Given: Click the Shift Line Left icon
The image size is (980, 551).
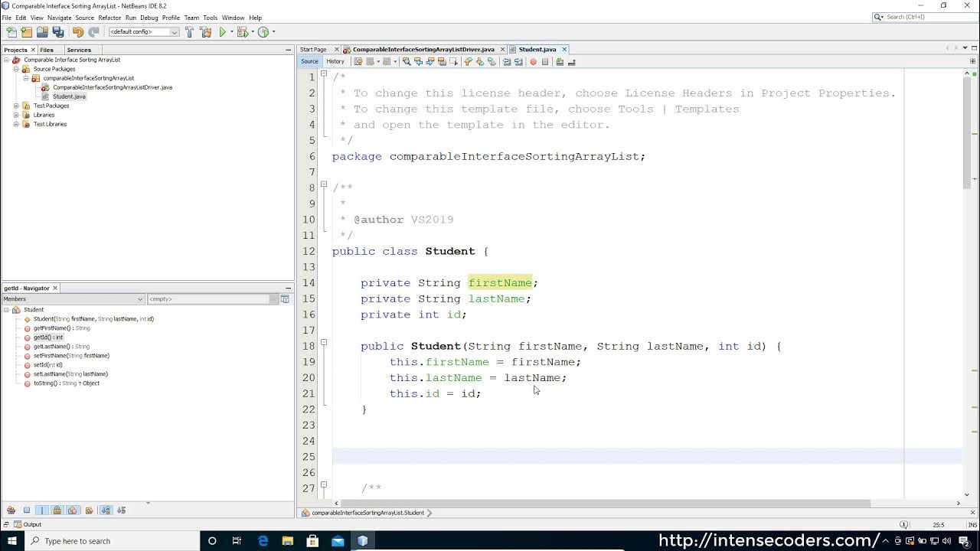Looking at the screenshot, I should coord(506,62).
